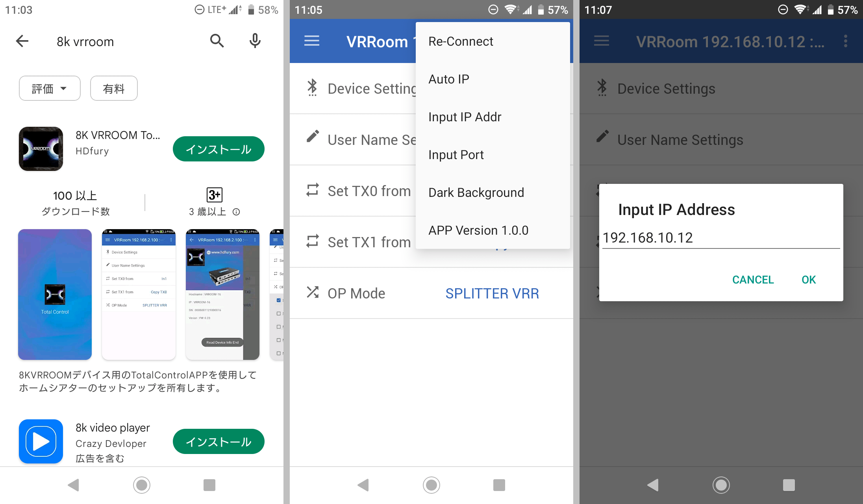The image size is (863, 504).
Task: Tap APP Version 1.0.0 menu entry
Action: [x=493, y=230]
